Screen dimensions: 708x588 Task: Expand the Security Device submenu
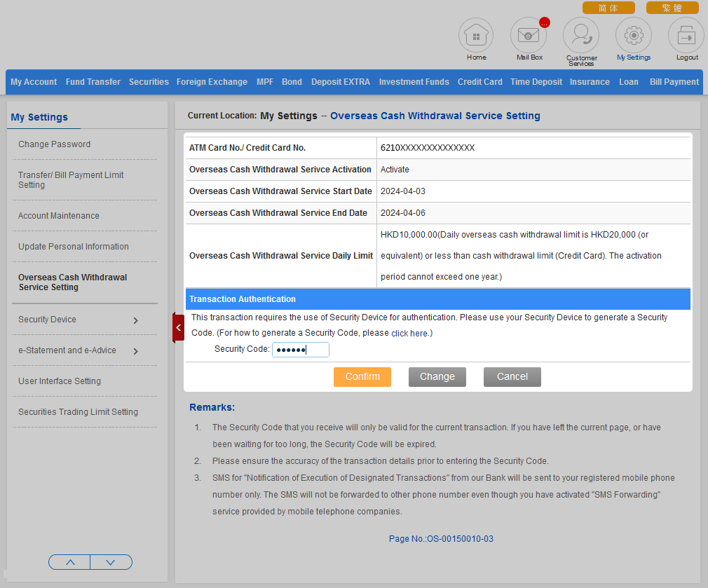(135, 320)
